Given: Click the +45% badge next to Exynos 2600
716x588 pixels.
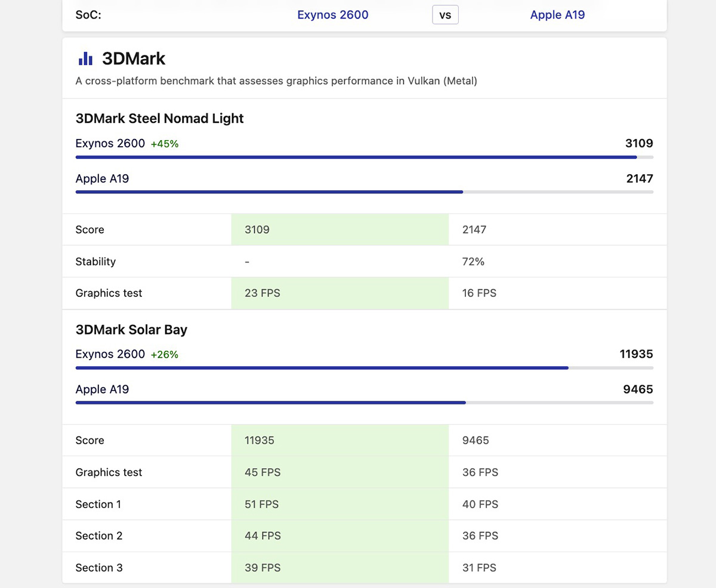Looking at the screenshot, I should (165, 144).
